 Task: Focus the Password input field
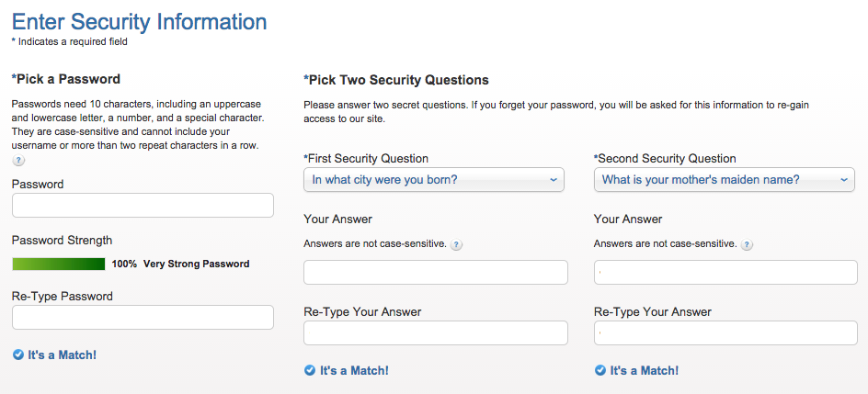[x=143, y=205]
